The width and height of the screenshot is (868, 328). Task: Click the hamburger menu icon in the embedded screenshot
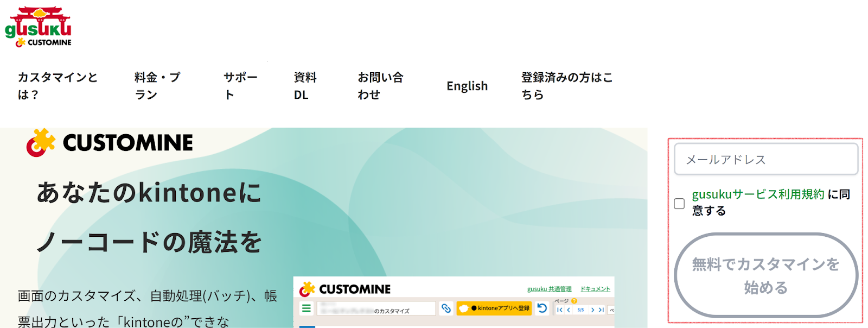click(x=307, y=308)
